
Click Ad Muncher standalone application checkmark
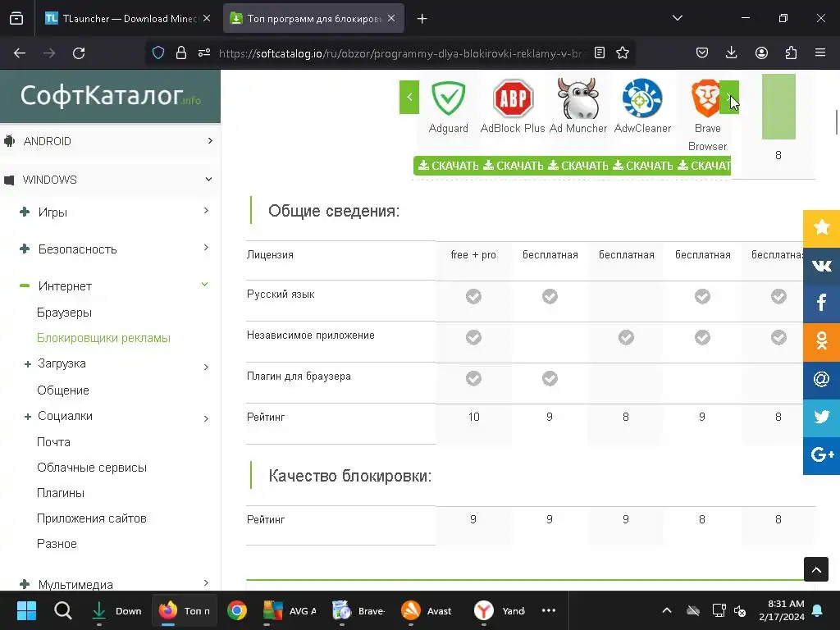626,337
